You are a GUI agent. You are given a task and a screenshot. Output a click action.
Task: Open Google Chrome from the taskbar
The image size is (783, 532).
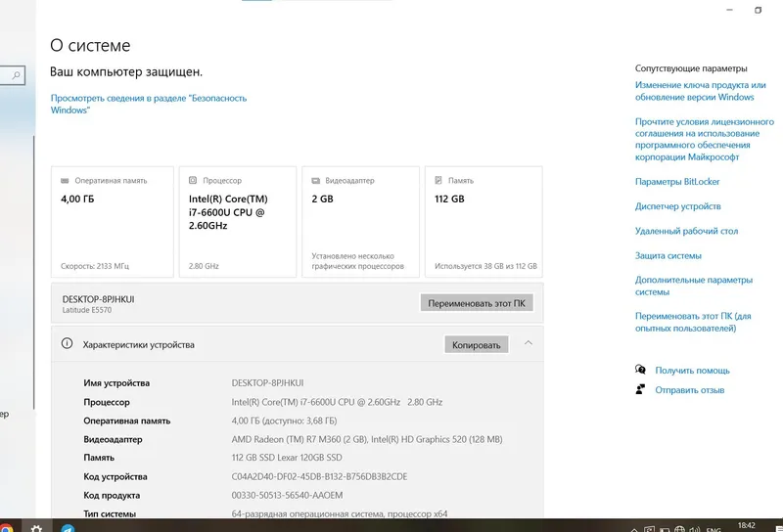coord(6,528)
